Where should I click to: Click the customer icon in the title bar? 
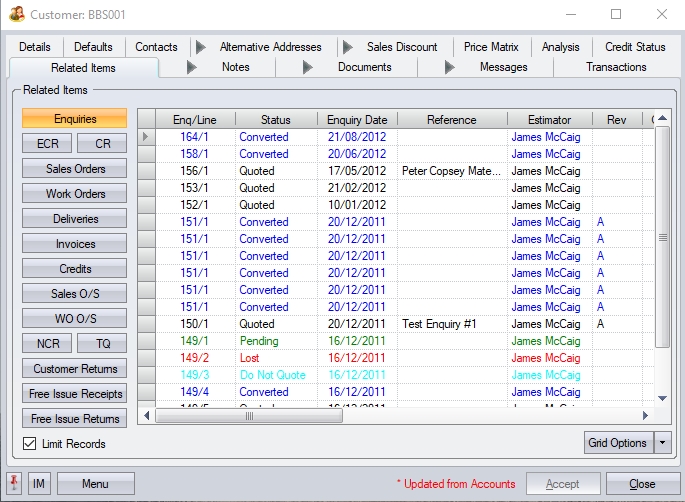click(x=16, y=14)
